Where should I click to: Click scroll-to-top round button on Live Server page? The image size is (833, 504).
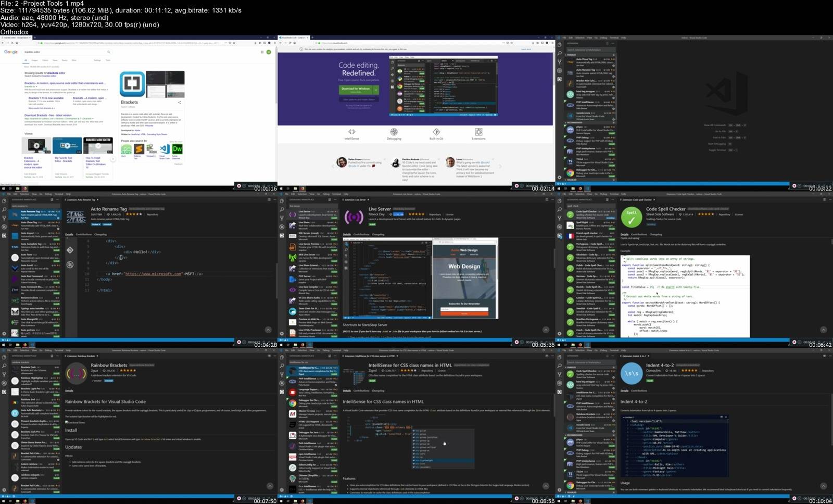[546, 330]
